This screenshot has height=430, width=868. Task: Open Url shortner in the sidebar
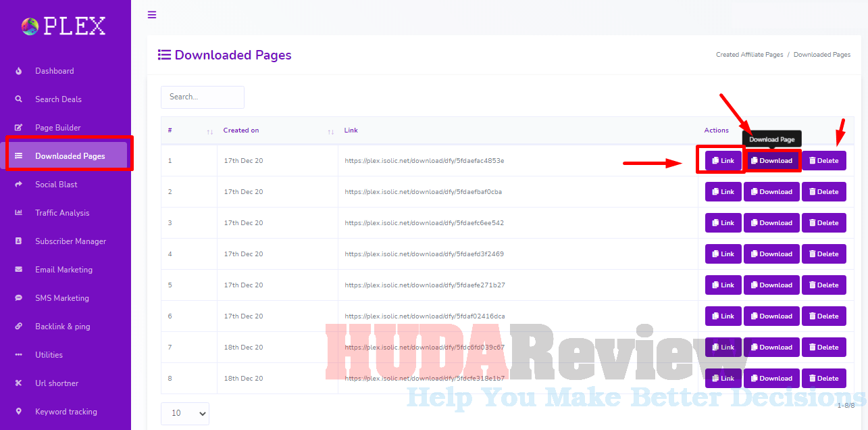pyautogui.click(x=57, y=383)
